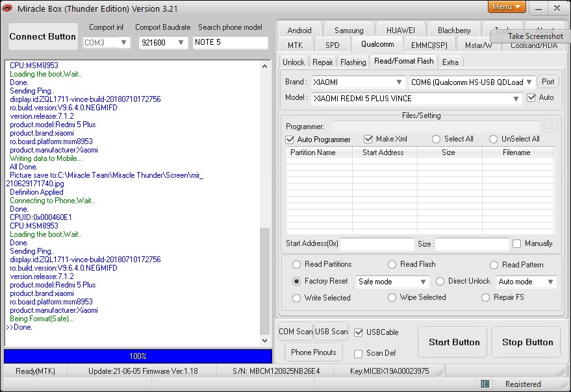Click the programmer browse '...' button
This screenshot has height=392, width=571.
pyautogui.click(x=551, y=127)
